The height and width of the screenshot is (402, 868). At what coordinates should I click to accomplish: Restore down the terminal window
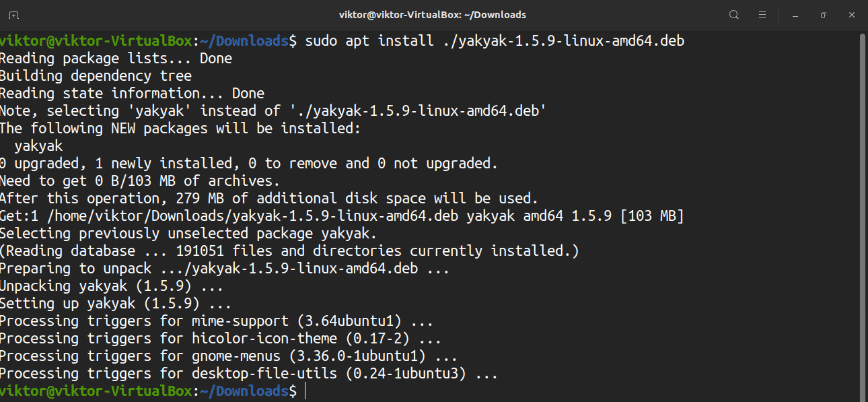coord(823,15)
